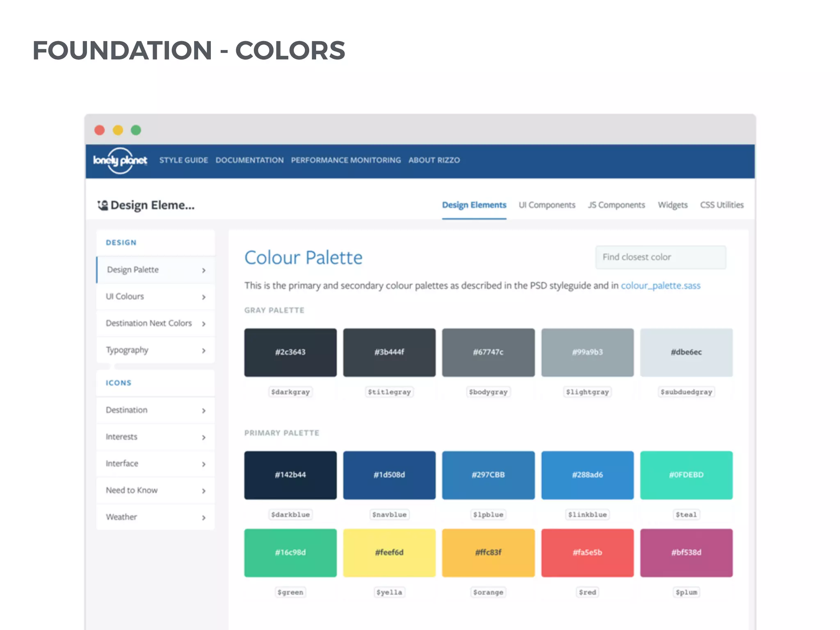Viewport: 840px width, 630px height.
Task: Expand the Interests chevron
Action: click(x=204, y=437)
